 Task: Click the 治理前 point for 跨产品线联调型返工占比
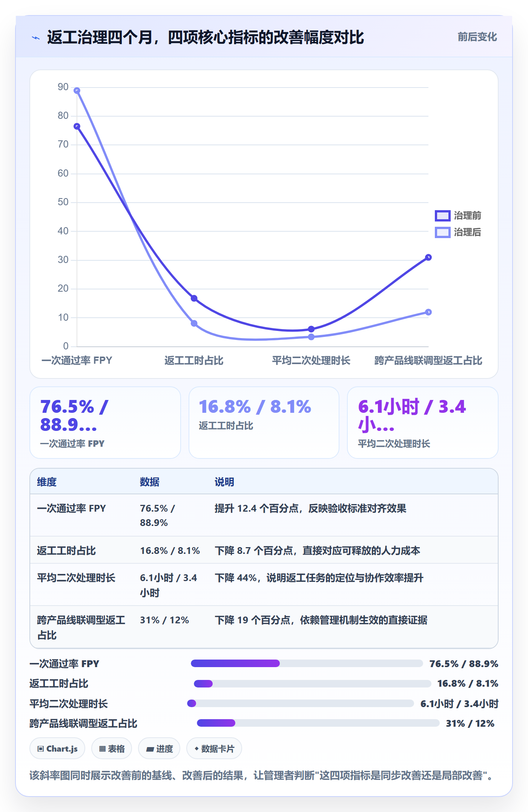coord(428,257)
